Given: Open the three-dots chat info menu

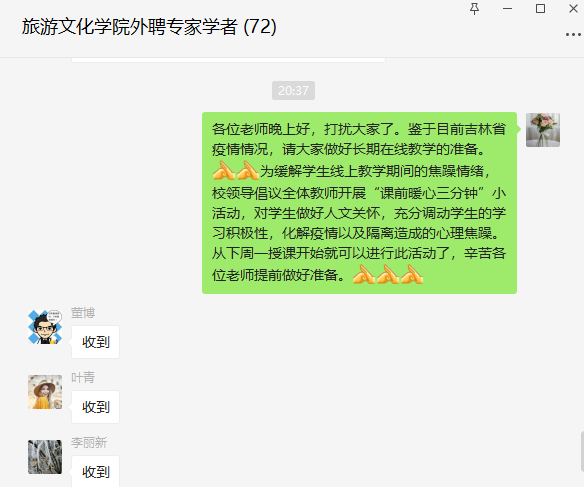Looking at the screenshot, I should pyautogui.click(x=573, y=35).
